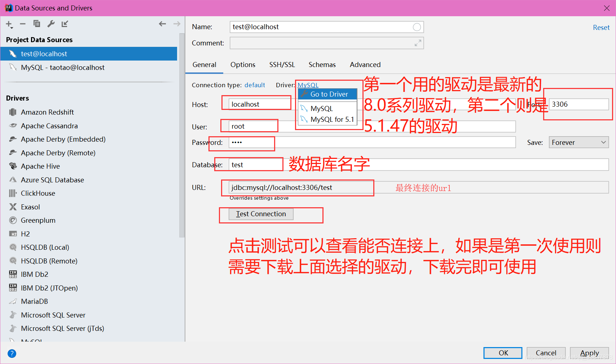616x364 pixels.
Task: Click the color circle in Name field
Action: (x=417, y=27)
